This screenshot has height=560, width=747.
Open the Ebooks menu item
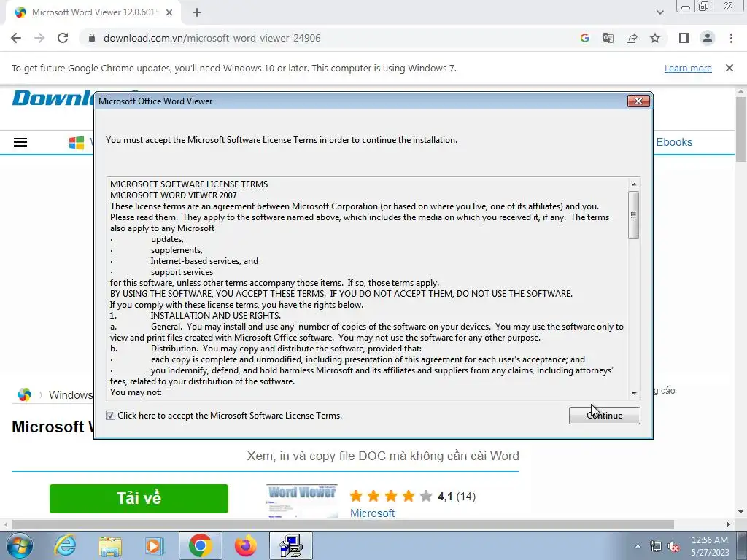point(674,142)
